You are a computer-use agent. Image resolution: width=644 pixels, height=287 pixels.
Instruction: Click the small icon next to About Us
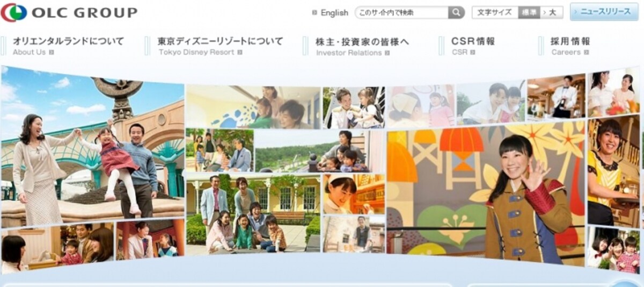52,52
